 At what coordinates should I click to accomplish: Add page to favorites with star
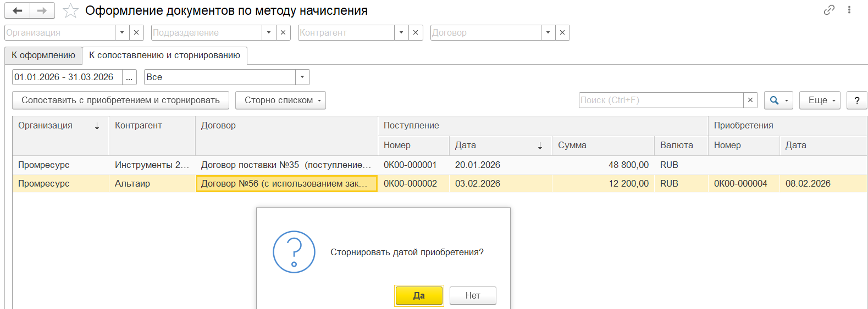[x=70, y=11]
